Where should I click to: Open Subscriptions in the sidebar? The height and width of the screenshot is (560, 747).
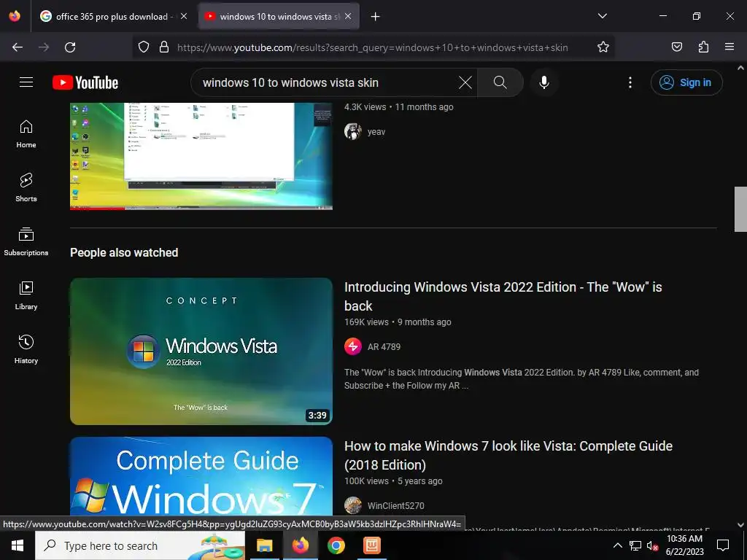coord(26,241)
